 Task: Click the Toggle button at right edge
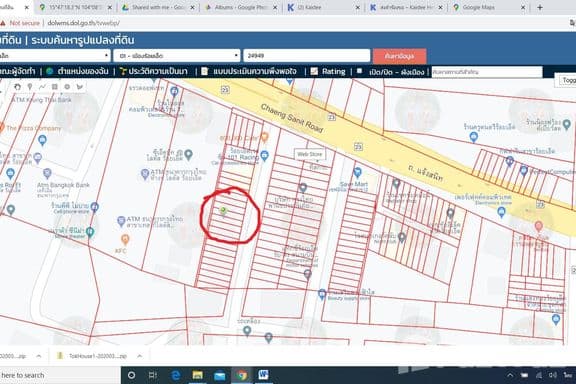click(x=568, y=80)
